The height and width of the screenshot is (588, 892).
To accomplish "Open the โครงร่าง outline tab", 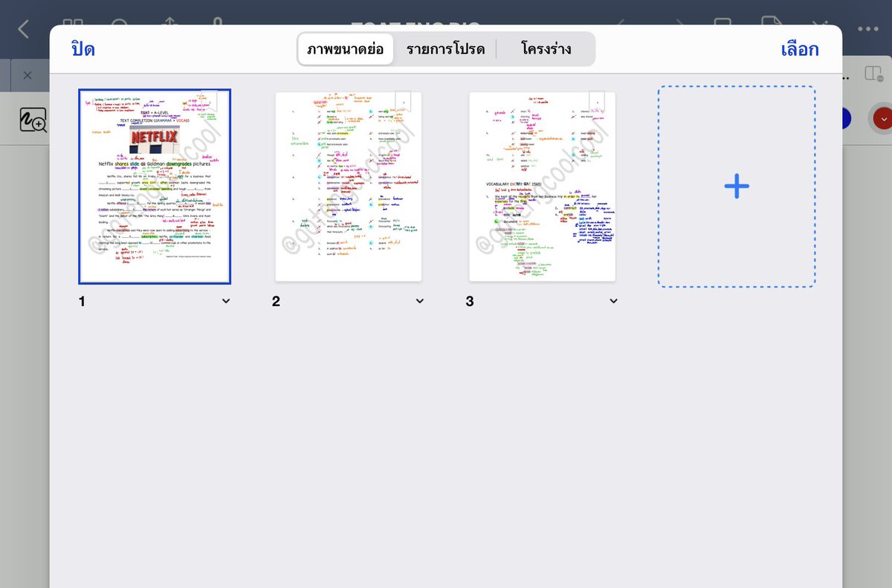I will click(546, 50).
